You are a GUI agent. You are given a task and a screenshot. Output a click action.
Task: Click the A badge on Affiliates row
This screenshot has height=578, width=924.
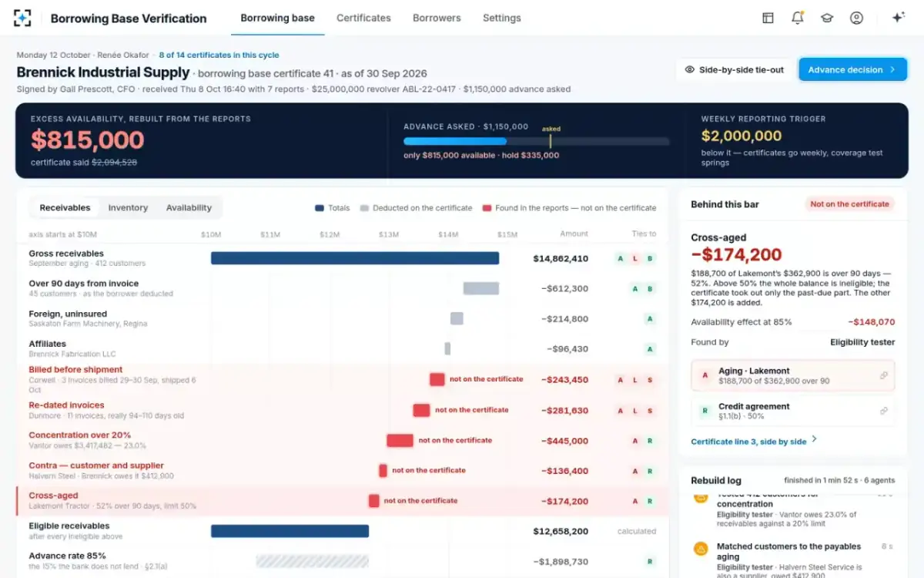coord(650,349)
